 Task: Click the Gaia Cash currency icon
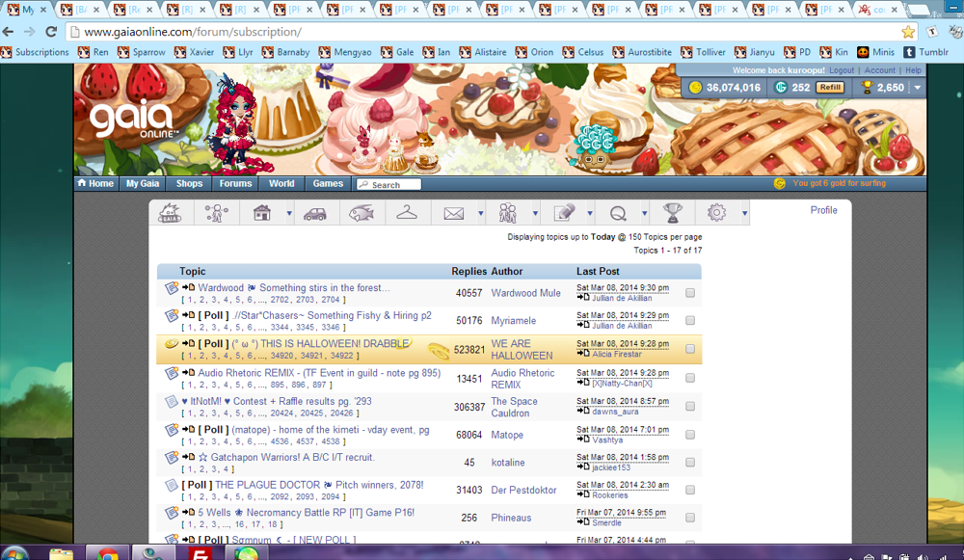tap(781, 88)
